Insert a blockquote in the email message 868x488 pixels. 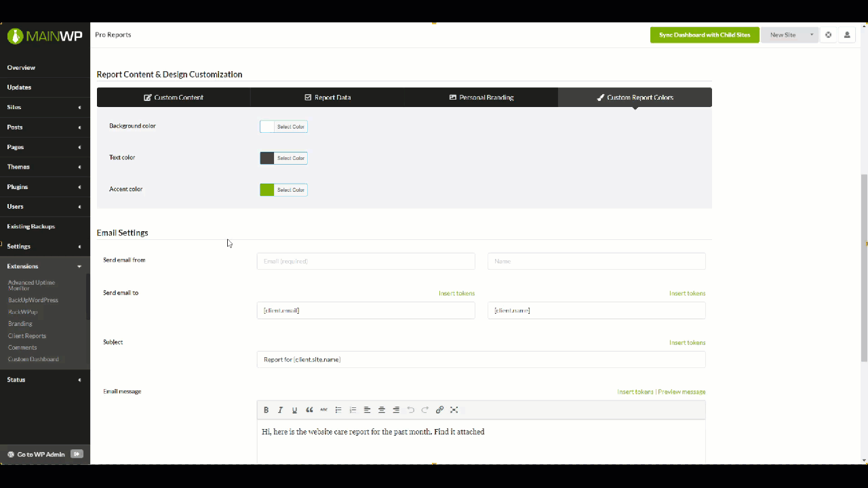pos(309,409)
